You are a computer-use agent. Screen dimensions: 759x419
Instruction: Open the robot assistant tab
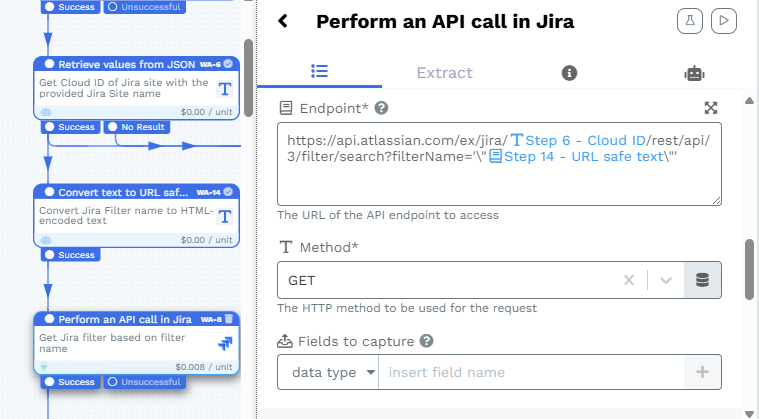tap(694, 73)
